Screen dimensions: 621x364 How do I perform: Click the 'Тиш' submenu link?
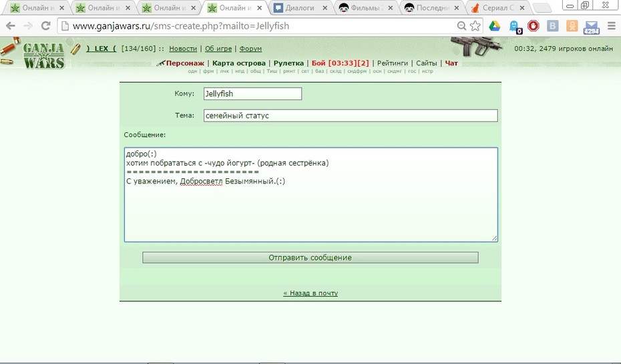pyautogui.click(x=272, y=71)
